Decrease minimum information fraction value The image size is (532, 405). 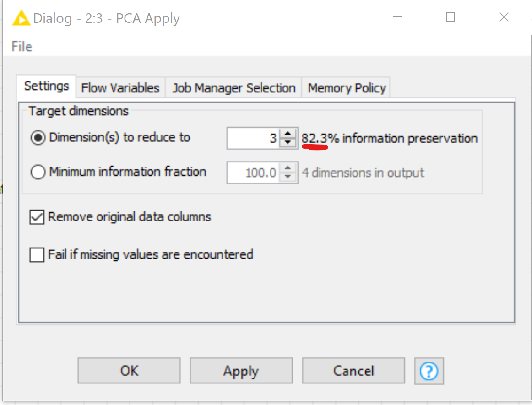(288, 177)
